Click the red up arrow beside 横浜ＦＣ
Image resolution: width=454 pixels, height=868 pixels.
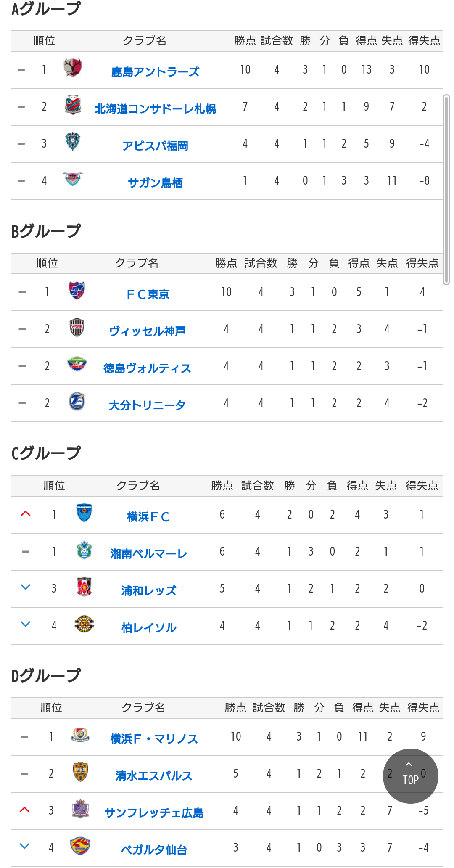[26, 514]
